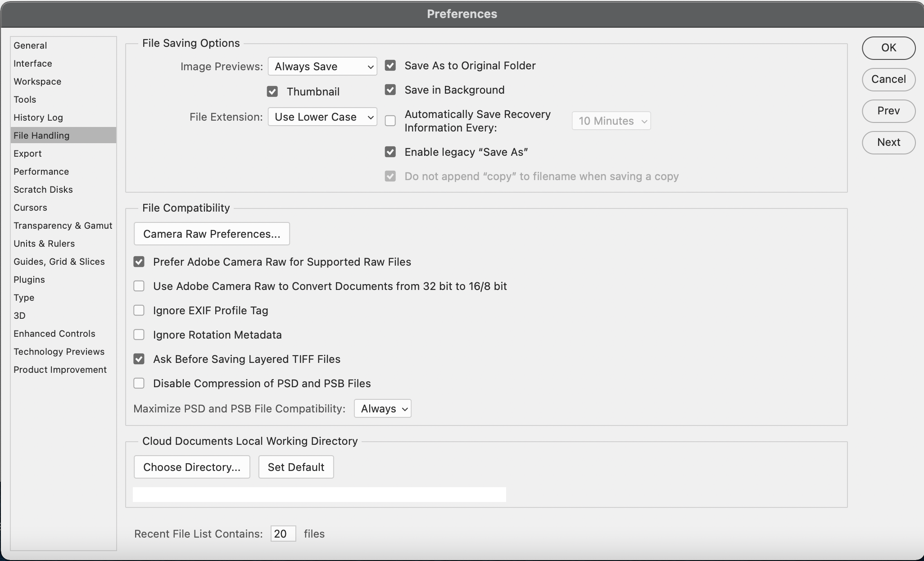
Task: Confirm preferences with the OK button
Action: click(888, 48)
